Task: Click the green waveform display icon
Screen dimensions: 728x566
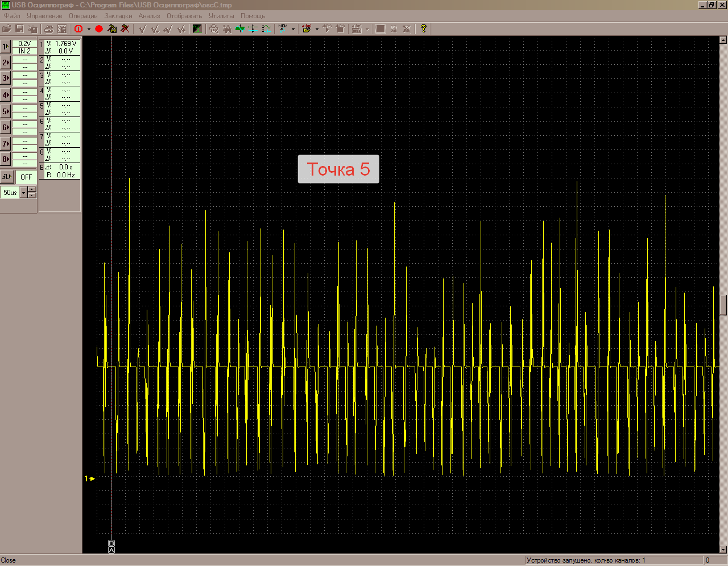Action: coord(197,28)
